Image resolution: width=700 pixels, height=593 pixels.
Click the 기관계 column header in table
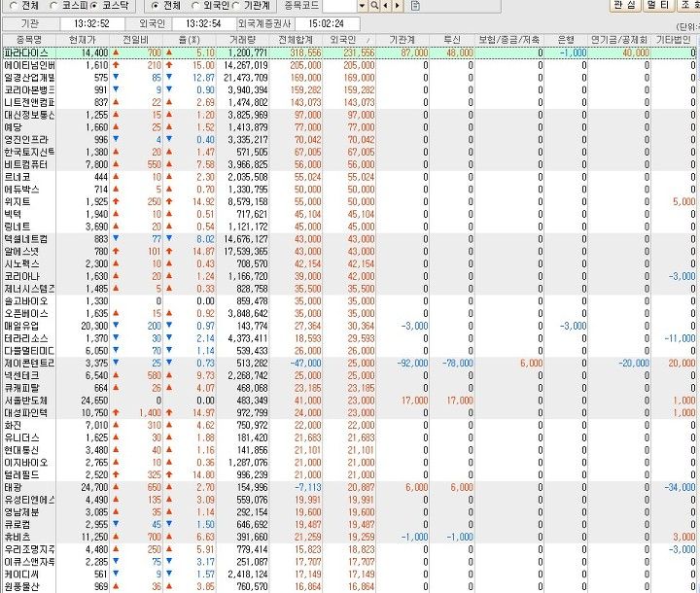click(x=402, y=40)
